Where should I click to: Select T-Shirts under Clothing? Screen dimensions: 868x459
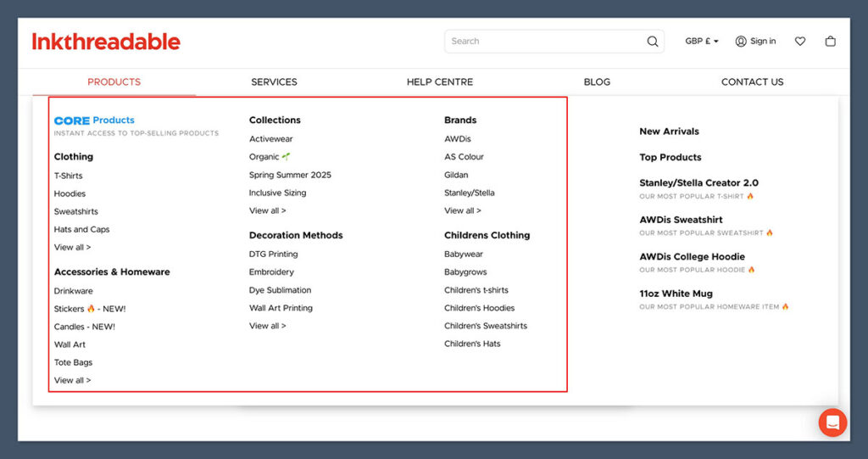(68, 176)
